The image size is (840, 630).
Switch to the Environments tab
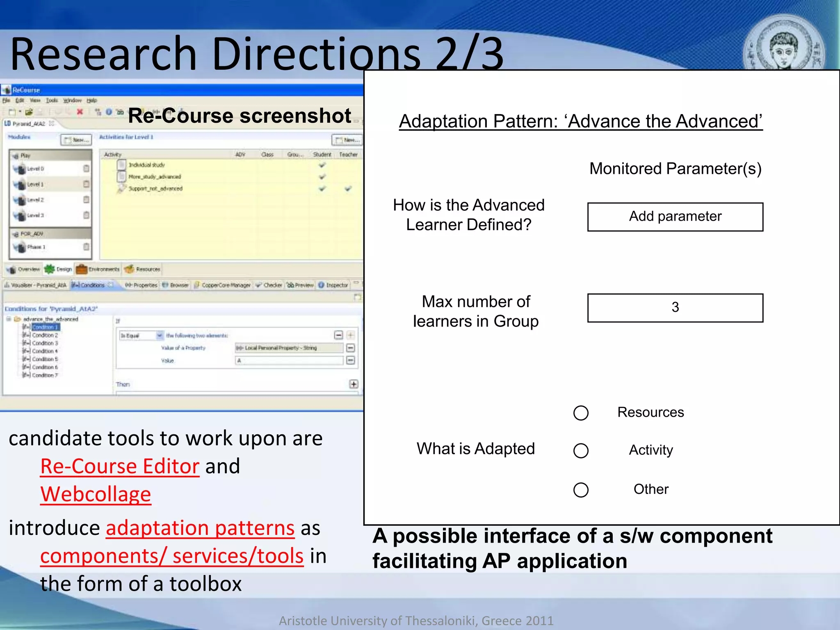click(x=98, y=269)
